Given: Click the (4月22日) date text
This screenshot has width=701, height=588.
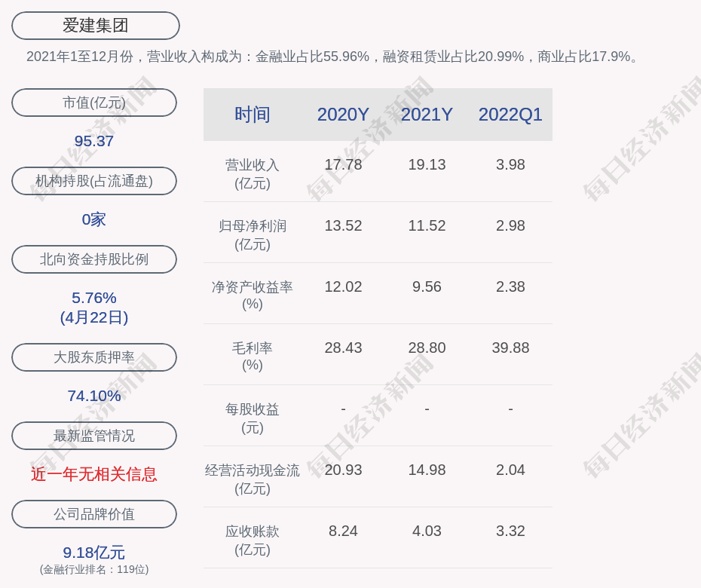Looking at the screenshot, I should pos(94,317).
